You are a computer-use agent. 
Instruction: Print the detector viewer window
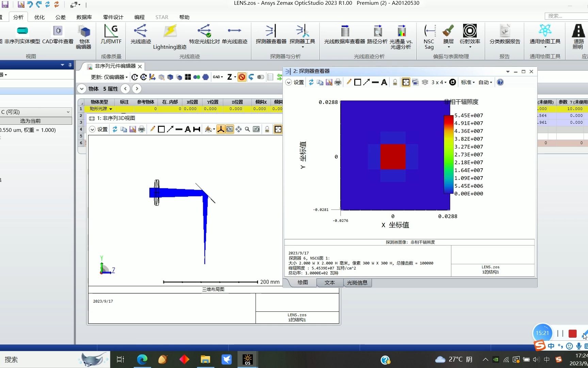click(x=338, y=82)
